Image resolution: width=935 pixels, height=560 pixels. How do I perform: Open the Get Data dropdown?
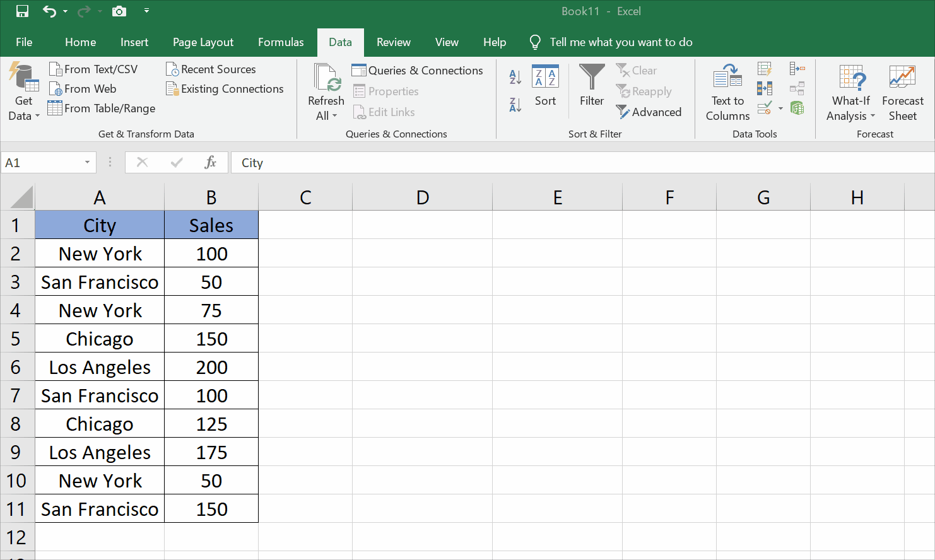23,91
